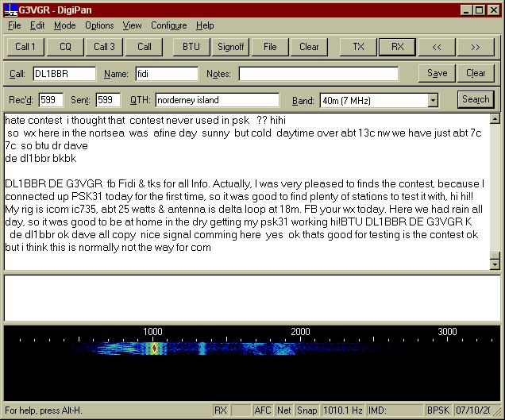Open the Options menu
The height and width of the screenshot is (420, 505).
point(99,25)
